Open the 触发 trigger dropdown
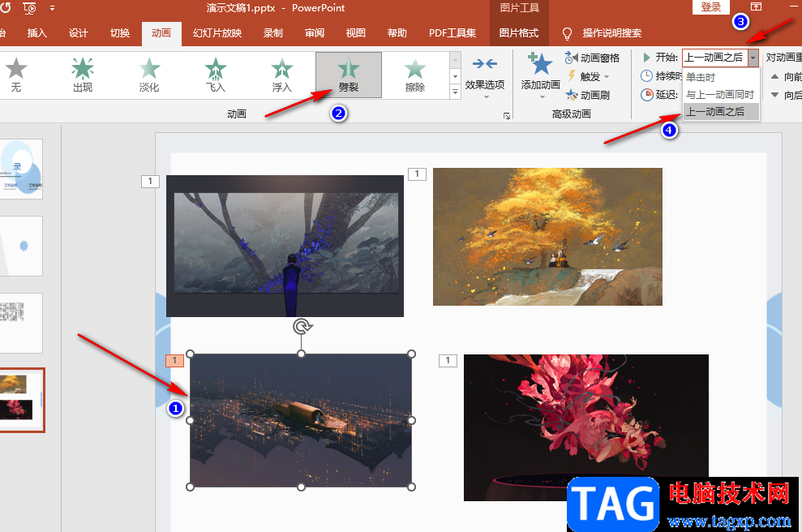The width and height of the screenshot is (802, 532). (588, 77)
